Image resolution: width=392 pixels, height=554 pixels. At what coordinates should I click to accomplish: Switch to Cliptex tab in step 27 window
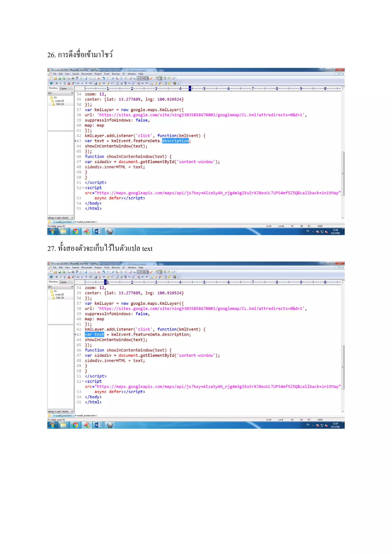63,282
